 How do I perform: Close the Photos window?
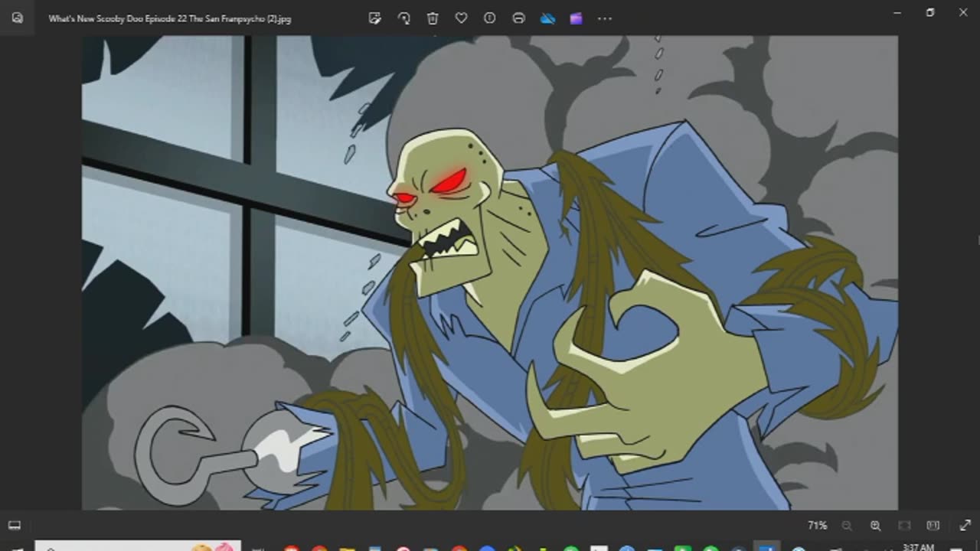pos(963,13)
